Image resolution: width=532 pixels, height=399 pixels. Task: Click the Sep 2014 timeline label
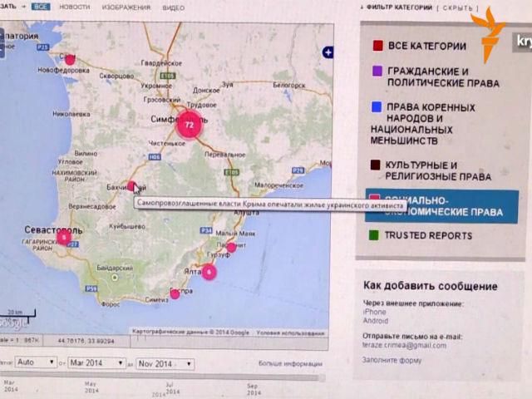click(254, 389)
